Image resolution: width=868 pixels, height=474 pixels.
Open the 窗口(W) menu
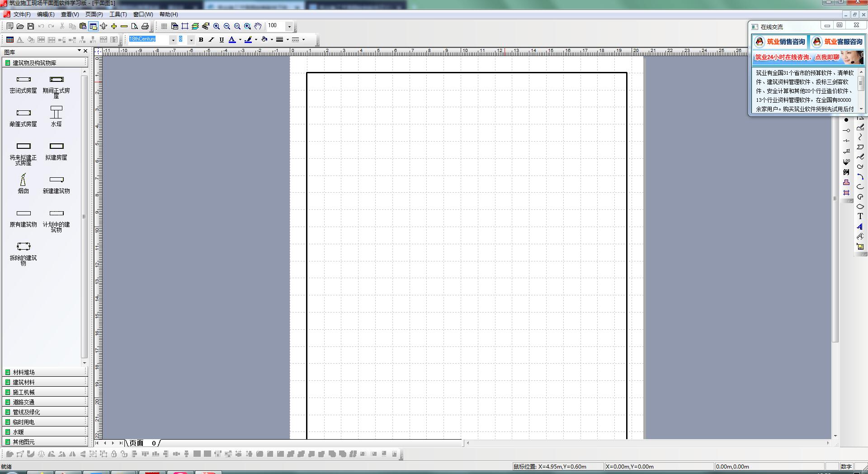[x=143, y=14]
